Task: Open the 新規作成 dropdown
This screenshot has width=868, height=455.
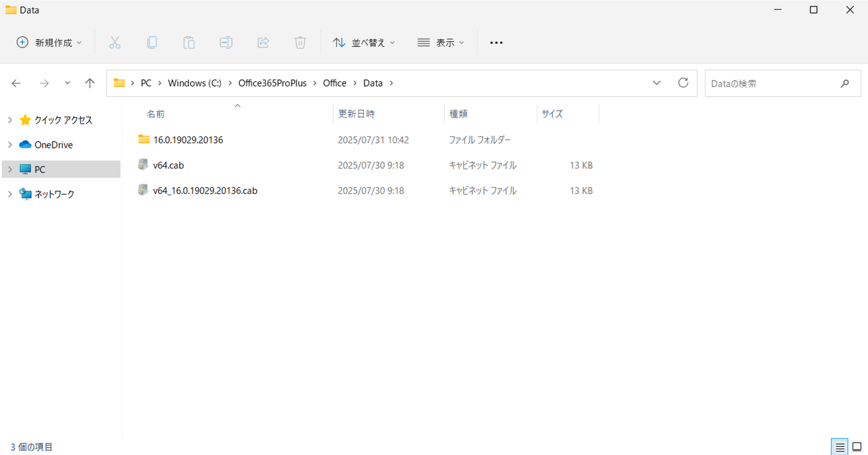Action: pos(49,42)
